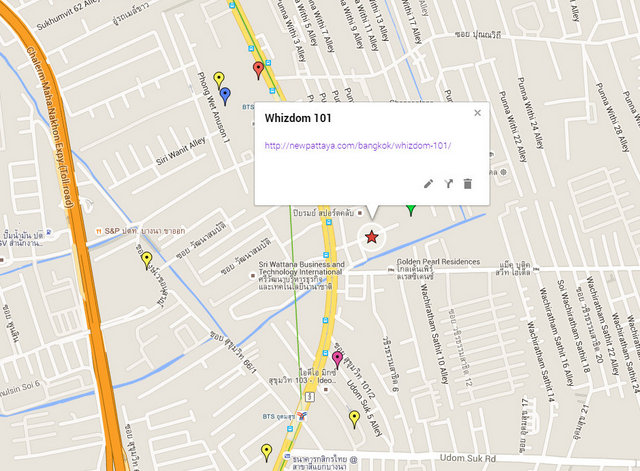Image resolution: width=640 pixels, height=471 pixels.
Task: Click the route 3 highway shield
Action: pyautogui.click(x=310, y=397)
